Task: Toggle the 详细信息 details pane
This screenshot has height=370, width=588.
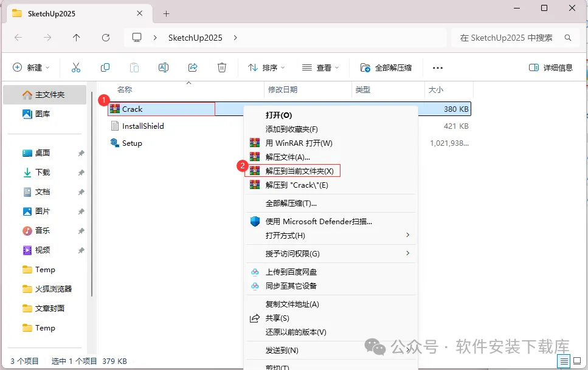Action: coord(550,67)
